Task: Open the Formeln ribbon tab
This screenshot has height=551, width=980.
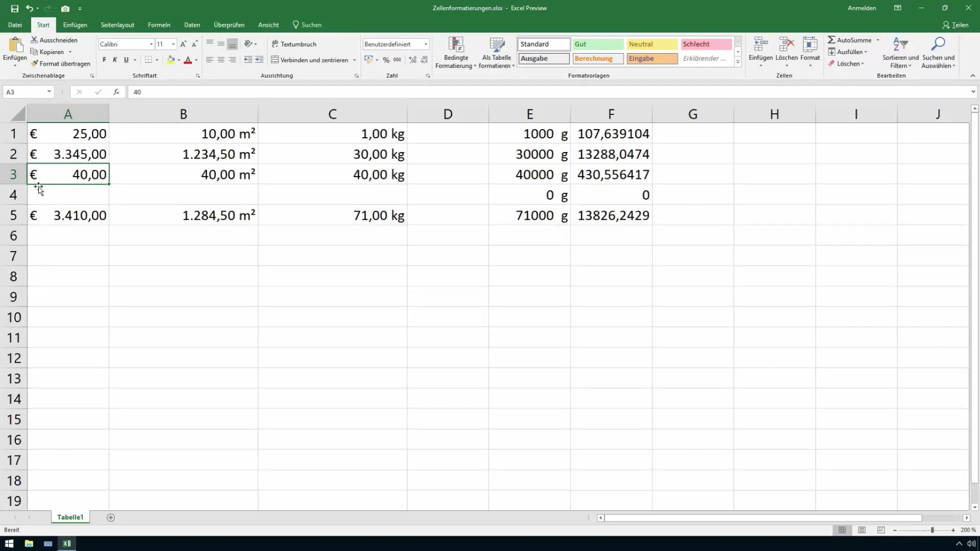Action: coord(159,25)
